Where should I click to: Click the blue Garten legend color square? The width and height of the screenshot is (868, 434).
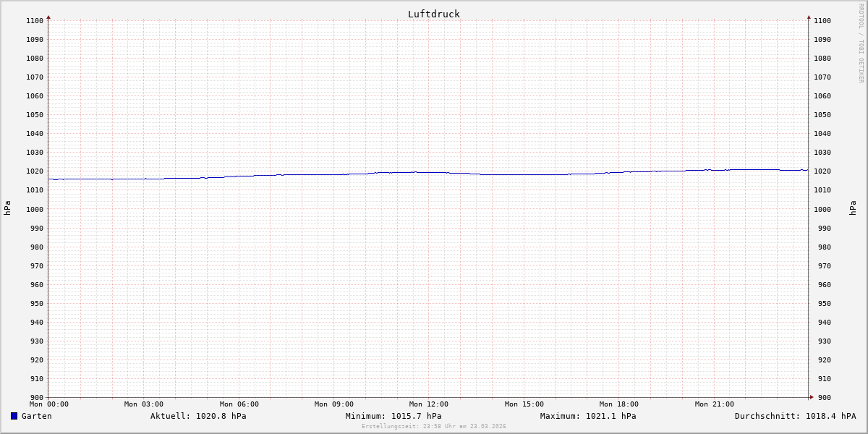(14, 416)
